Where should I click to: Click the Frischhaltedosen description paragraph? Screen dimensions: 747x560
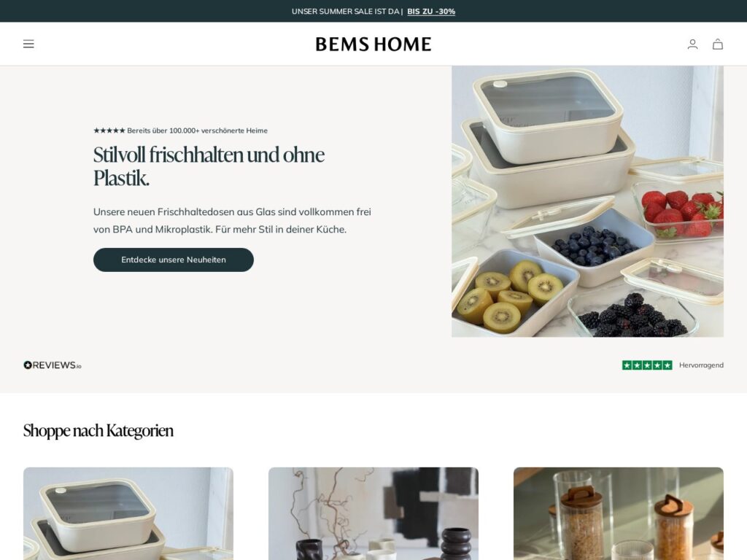(232, 220)
